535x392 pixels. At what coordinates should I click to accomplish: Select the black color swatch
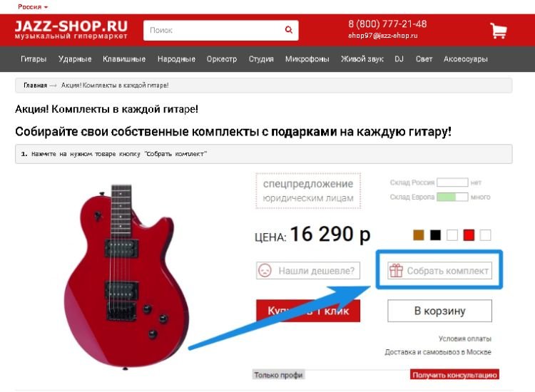pyautogui.click(x=435, y=235)
